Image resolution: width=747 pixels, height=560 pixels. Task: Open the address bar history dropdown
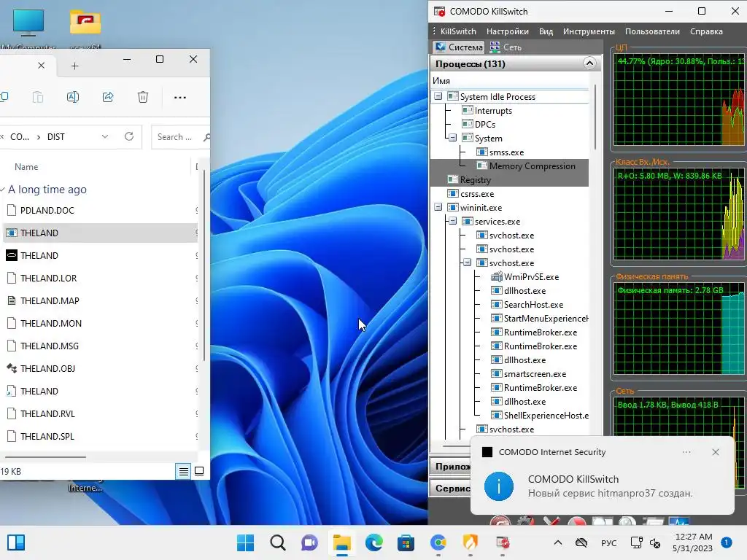tap(105, 136)
